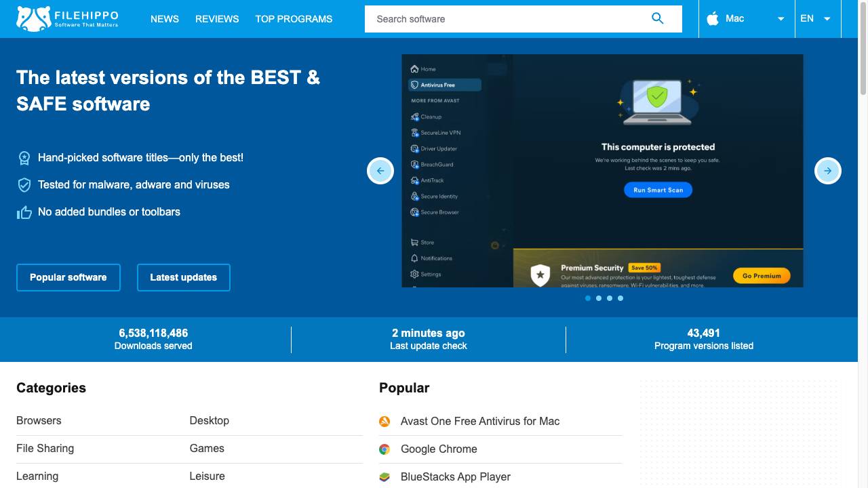The width and height of the screenshot is (868, 488).
Task: Open the Mac platform dropdown
Action: (747, 19)
